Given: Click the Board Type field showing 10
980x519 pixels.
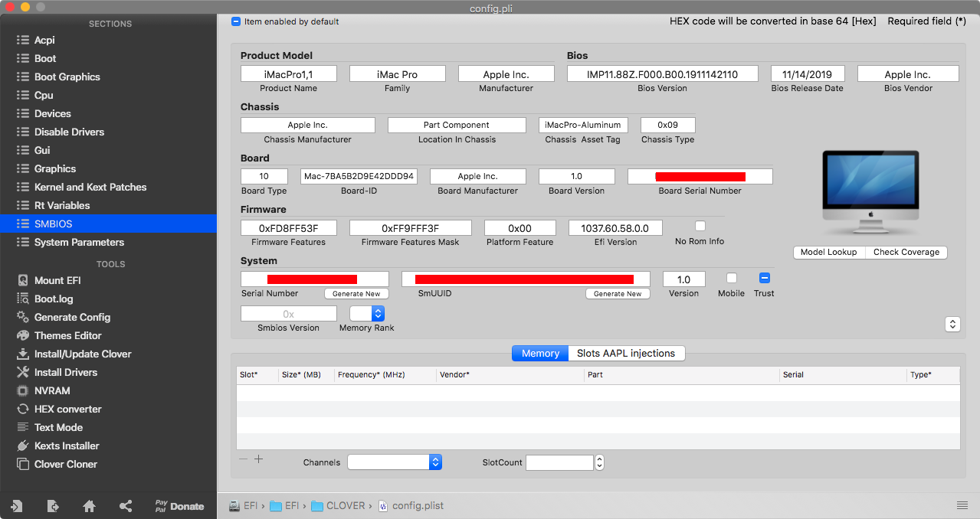Looking at the screenshot, I should point(264,176).
